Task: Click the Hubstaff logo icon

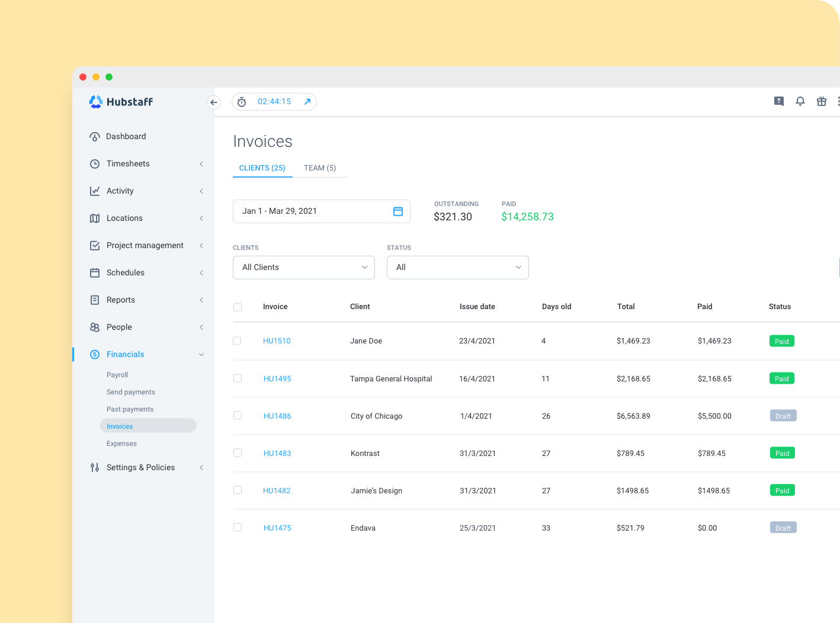Action: coord(95,102)
